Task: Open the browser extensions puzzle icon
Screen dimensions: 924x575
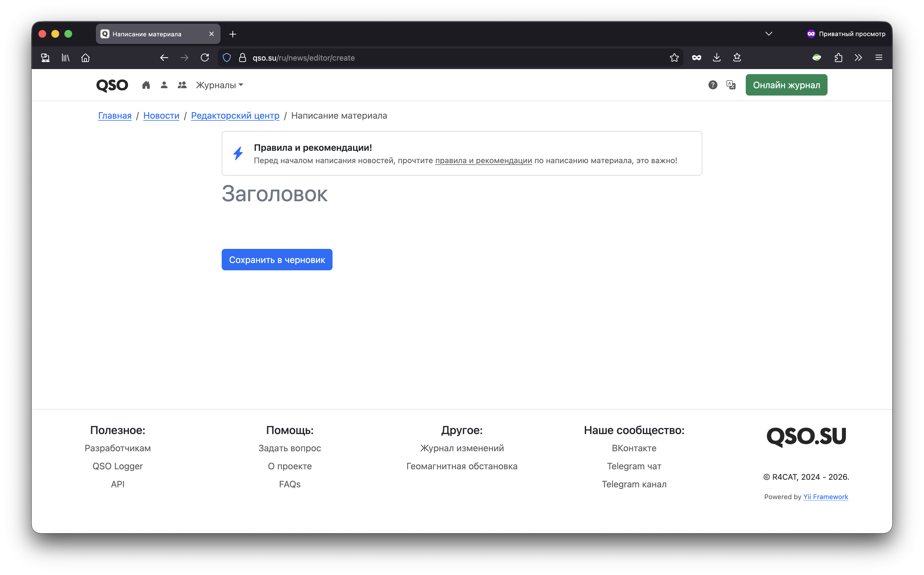Action: [838, 57]
